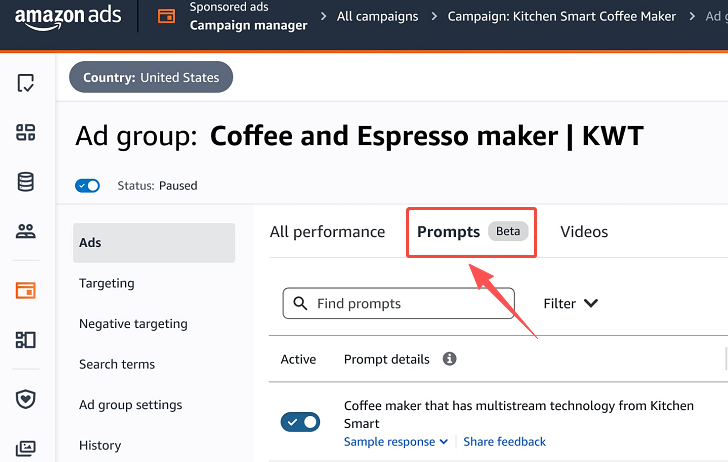728x462 pixels.
Task: Switch to the Videos tab
Action: pos(584,232)
